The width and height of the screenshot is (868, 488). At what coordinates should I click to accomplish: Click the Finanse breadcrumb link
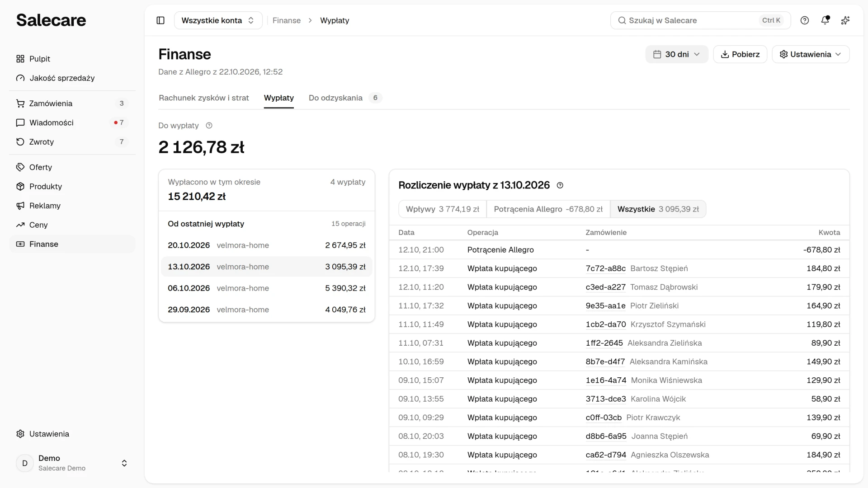pos(287,20)
